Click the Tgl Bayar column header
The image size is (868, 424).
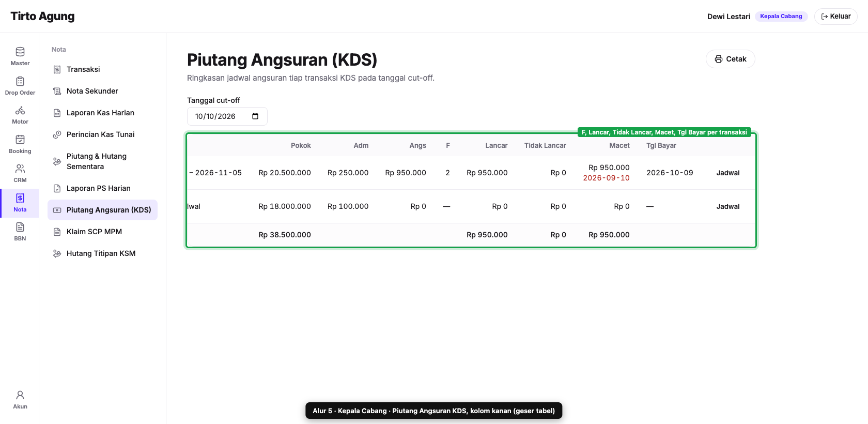click(661, 145)
